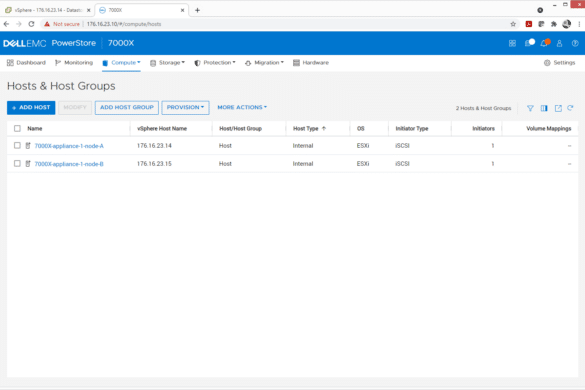This screenshot has width=585, height=390.
Task: Go to the Dashboard tab
Action: point(26,63)
